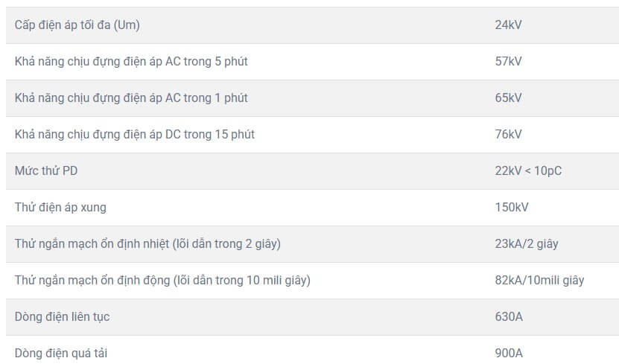Image resolution: width=619 pixels, height=364 pixels.
Task: Select the 76kV value
Action: [x=508, y=134]
